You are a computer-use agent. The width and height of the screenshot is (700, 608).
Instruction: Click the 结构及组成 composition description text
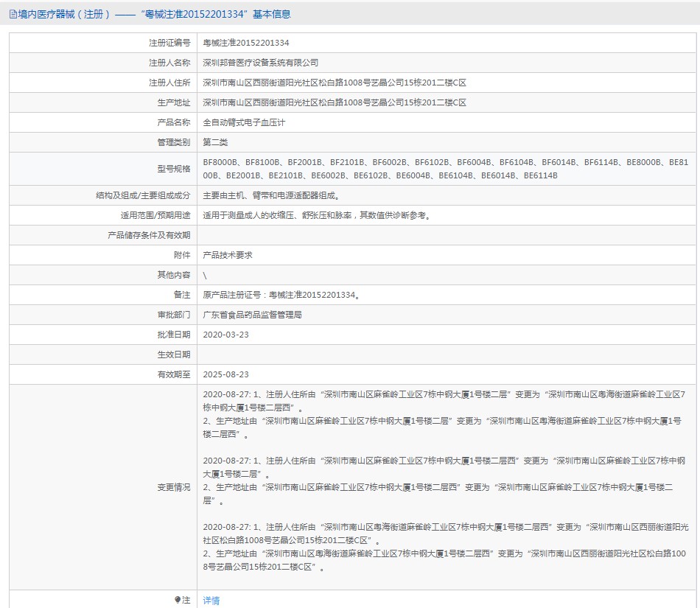271,195
